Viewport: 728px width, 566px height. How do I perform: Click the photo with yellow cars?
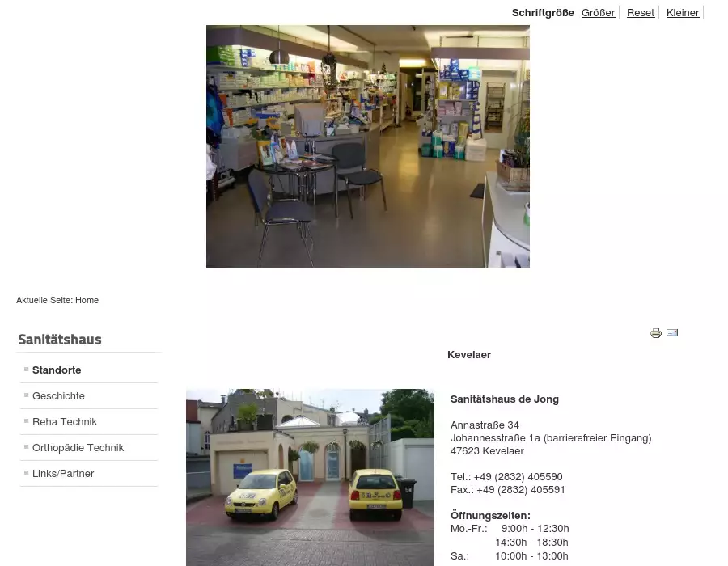(x=310, y=477)
